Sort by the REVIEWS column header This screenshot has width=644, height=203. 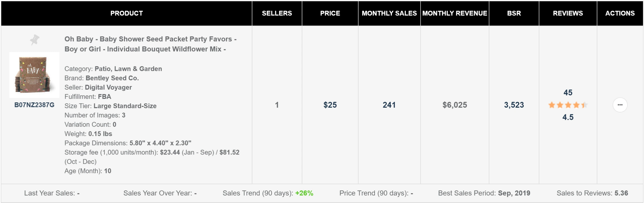click(568, 13)
